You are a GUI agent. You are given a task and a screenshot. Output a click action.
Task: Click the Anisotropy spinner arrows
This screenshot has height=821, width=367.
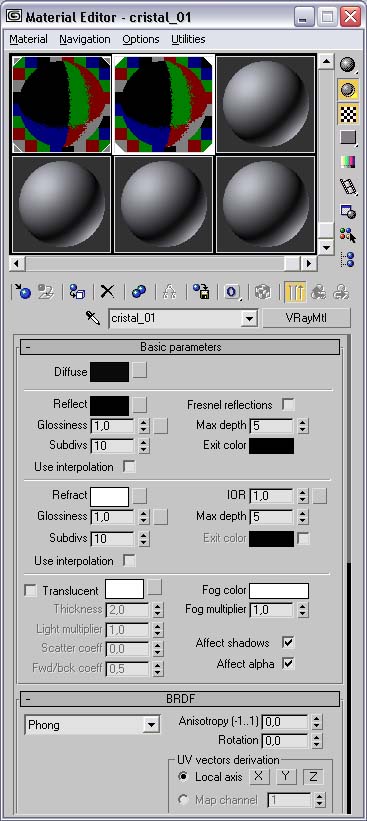coord(316,722)
